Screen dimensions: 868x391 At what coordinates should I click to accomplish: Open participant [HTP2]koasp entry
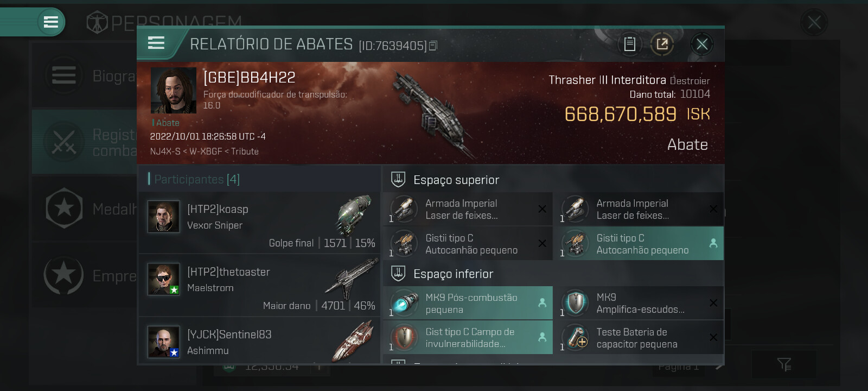pyautogui.click(x=259, y=223)
